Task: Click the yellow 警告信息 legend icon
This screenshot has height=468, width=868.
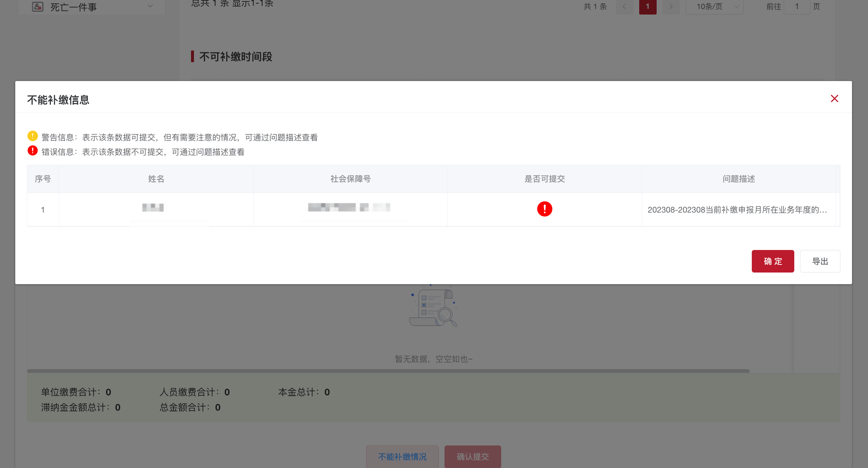Action: tap(32, 136)
